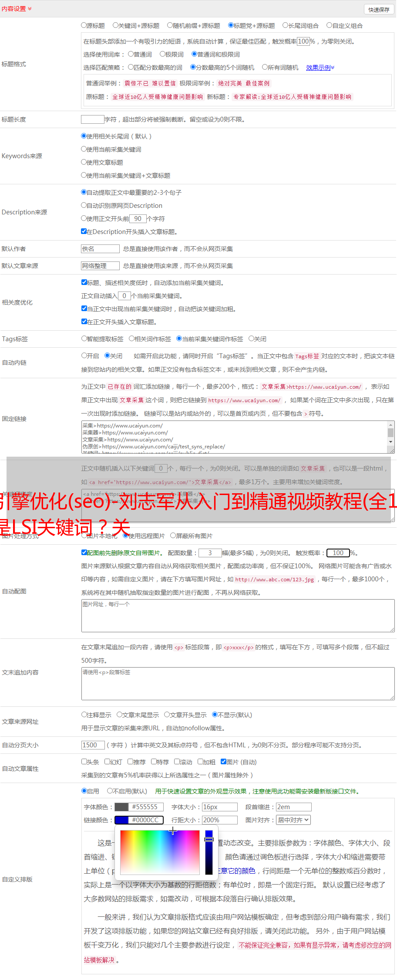Toggle 配图前先删除原文自带图片 checkbox
This screenshot has width=397, height=980.
[x=84, y=553]
